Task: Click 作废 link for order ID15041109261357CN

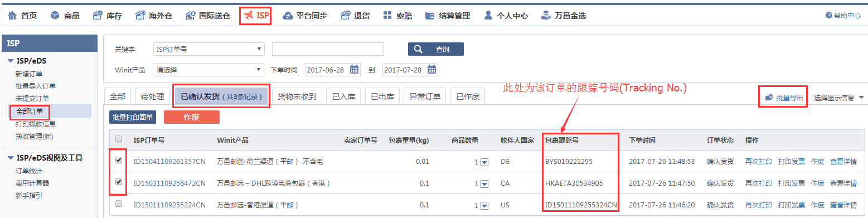Action: 817,162
